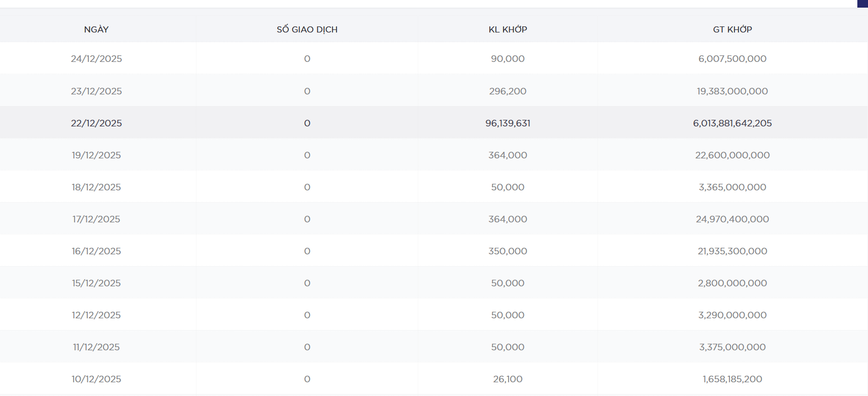868x396 pixels.
Task: Click the 3,375,000,000 value cell
Action: (x=732, y=347)
